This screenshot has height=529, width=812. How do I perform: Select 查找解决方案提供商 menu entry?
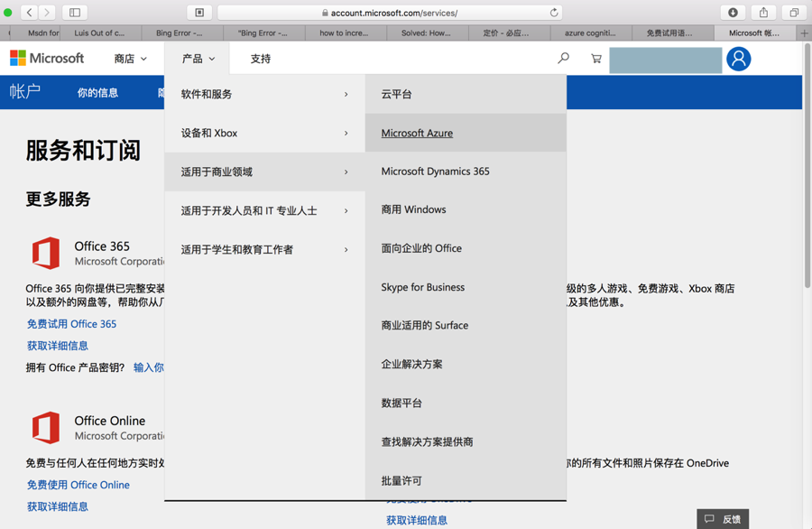tap(466, 442)
